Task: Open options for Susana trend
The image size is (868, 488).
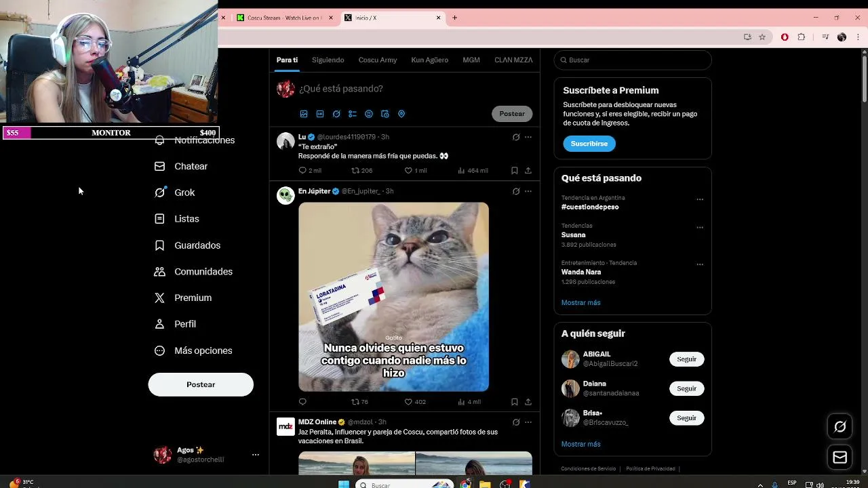Action: (x=700, y=227)
